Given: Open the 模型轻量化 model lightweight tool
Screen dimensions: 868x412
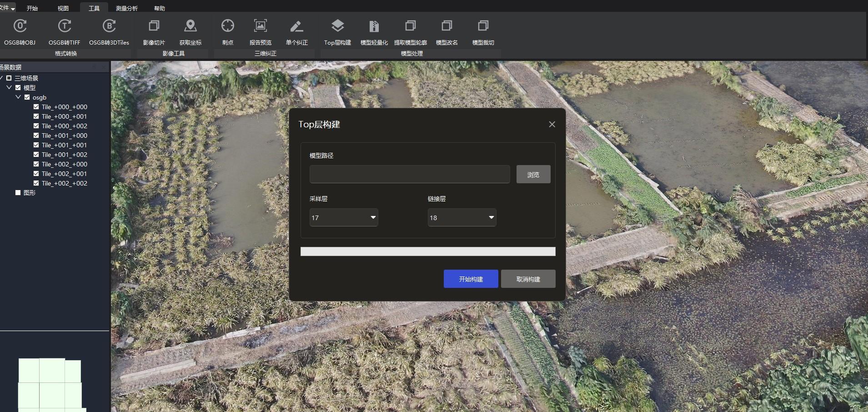Looking at the screenshot, I should (374, 32).
